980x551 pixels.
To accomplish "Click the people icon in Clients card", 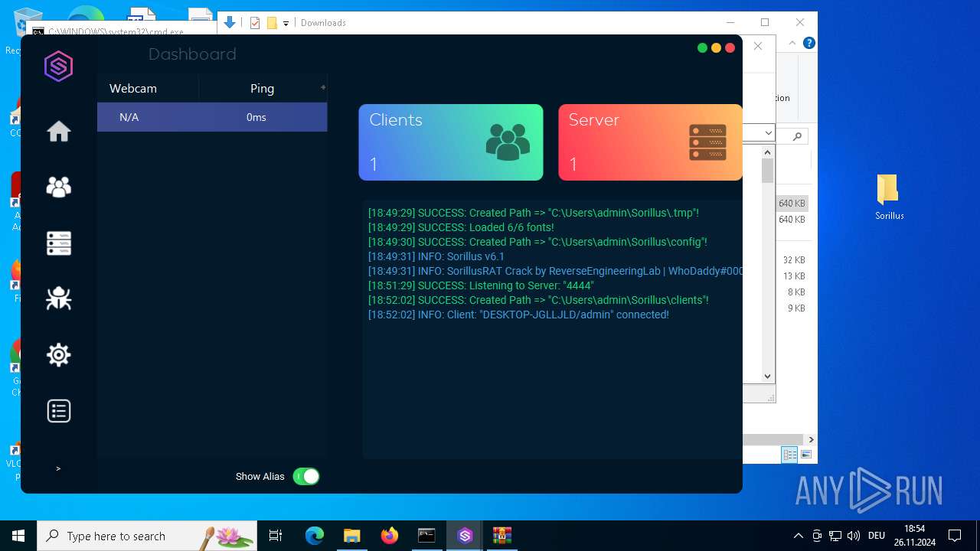I will 508,142.
